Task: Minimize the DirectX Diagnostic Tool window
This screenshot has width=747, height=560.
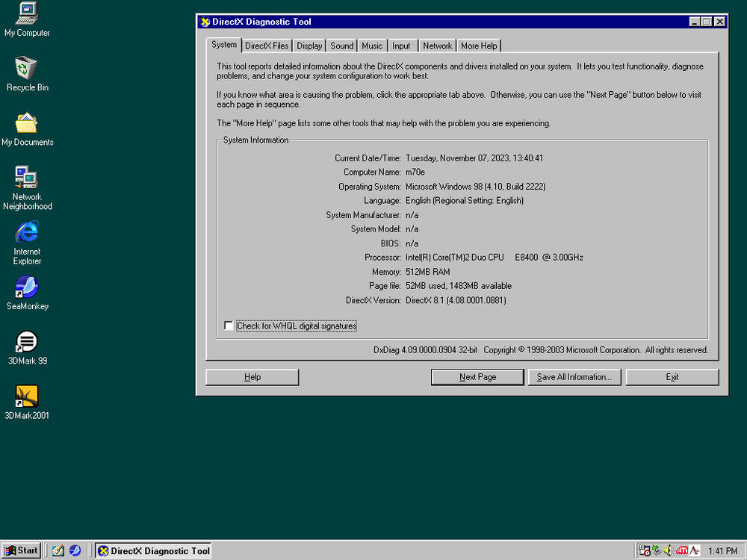Action: [x=695, y=22]
